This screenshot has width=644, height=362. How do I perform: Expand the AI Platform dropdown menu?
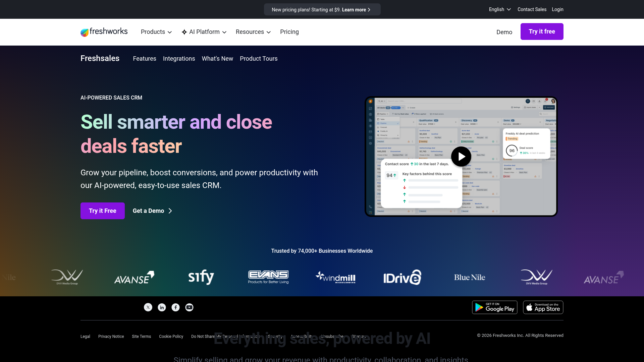pyautogui.click(x=204, y=32)
